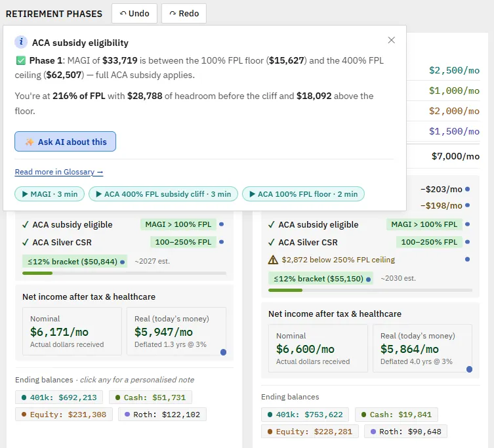Click Roth: $122,102 ending balance chip
The width and height of the screenshot is (494, 448).
pos(162,415)
